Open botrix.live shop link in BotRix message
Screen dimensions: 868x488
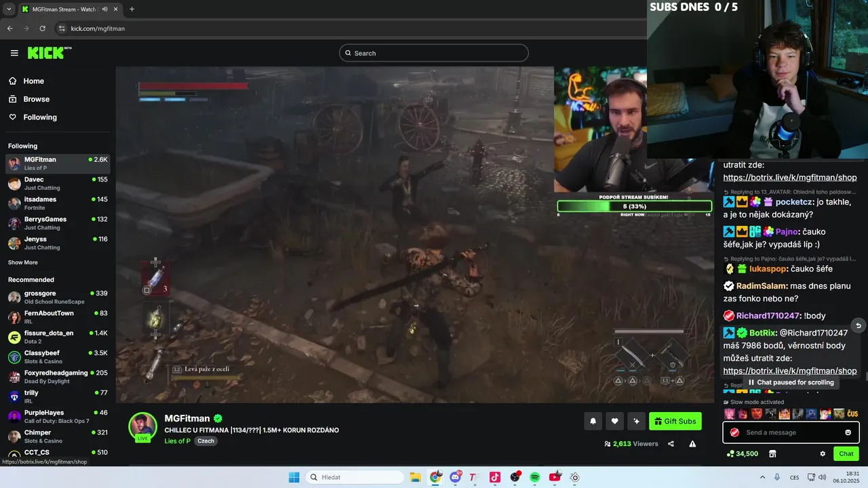(790, 371)
